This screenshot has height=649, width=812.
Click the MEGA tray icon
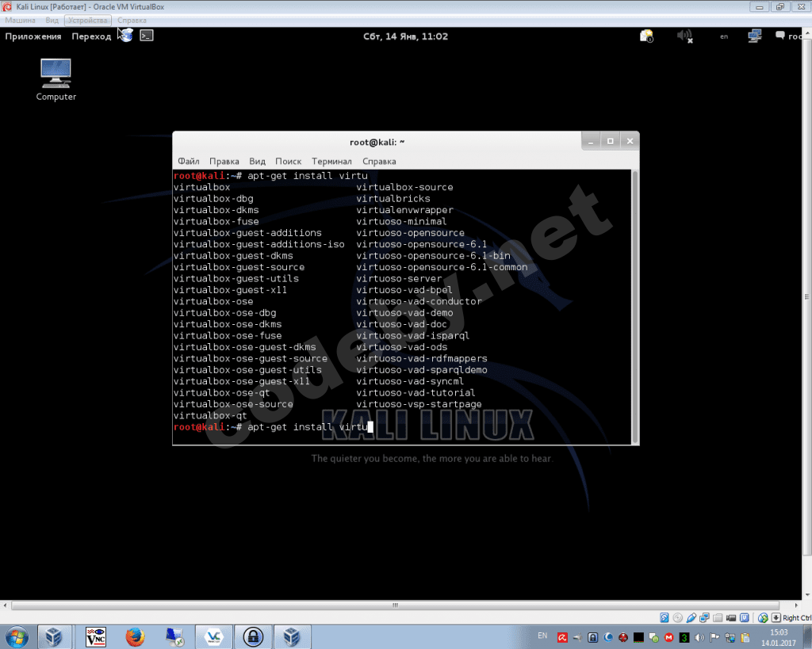point(669,638)
